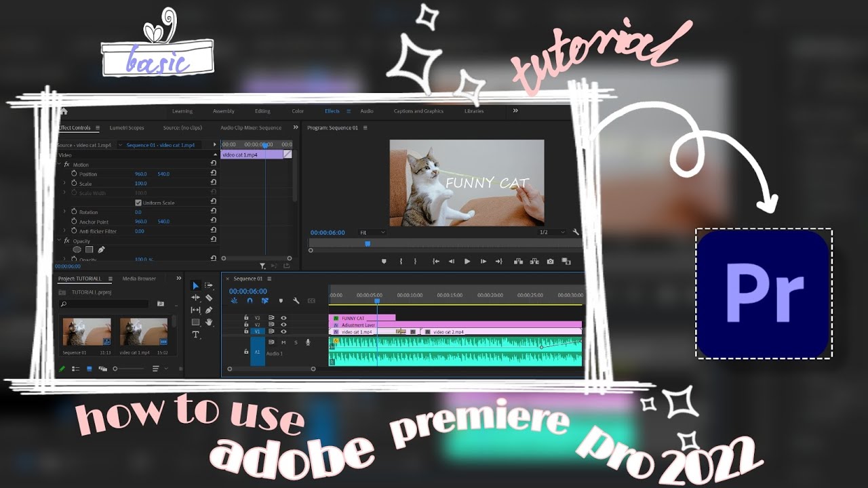Switch to the Color workspace

tap(298, 111)
